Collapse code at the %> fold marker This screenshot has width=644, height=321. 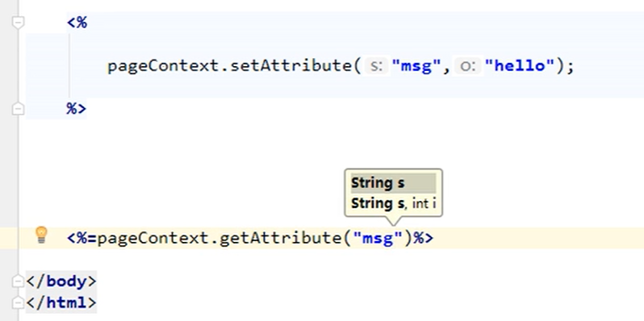click(x=18, y=109)
